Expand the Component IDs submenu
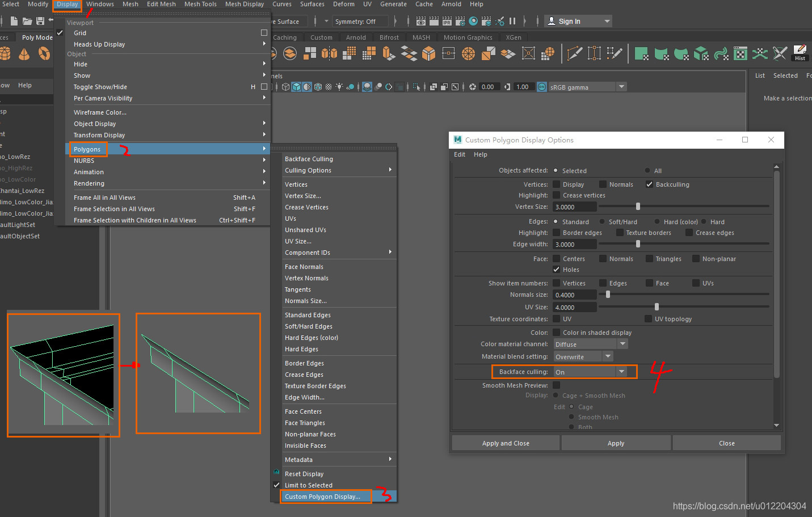 click(x=338, y=253)
